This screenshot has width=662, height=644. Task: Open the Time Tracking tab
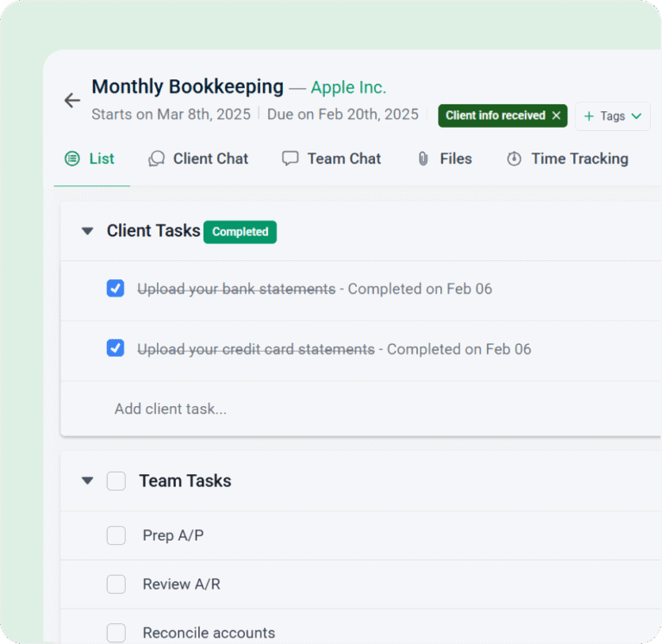(x=579, y=159)
